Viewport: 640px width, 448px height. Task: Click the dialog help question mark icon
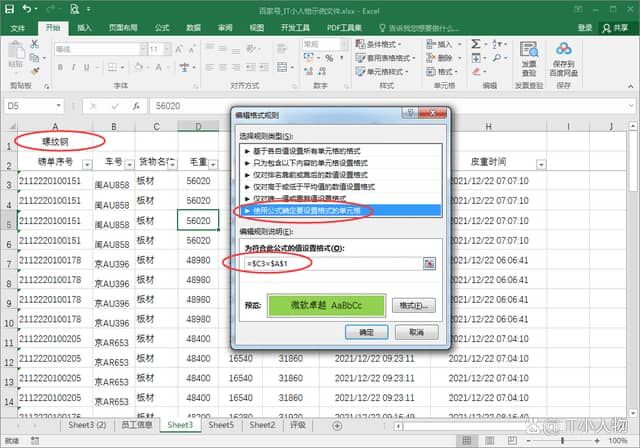412,114
